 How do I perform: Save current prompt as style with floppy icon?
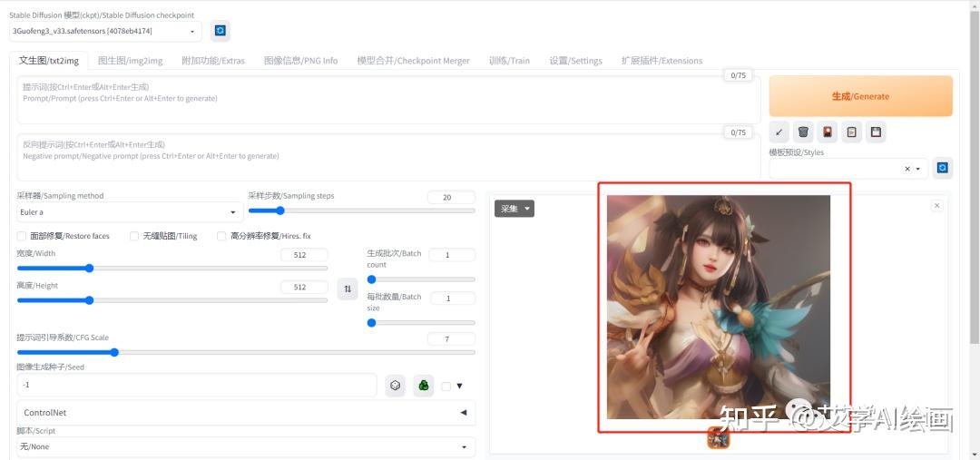click(876, 132)
